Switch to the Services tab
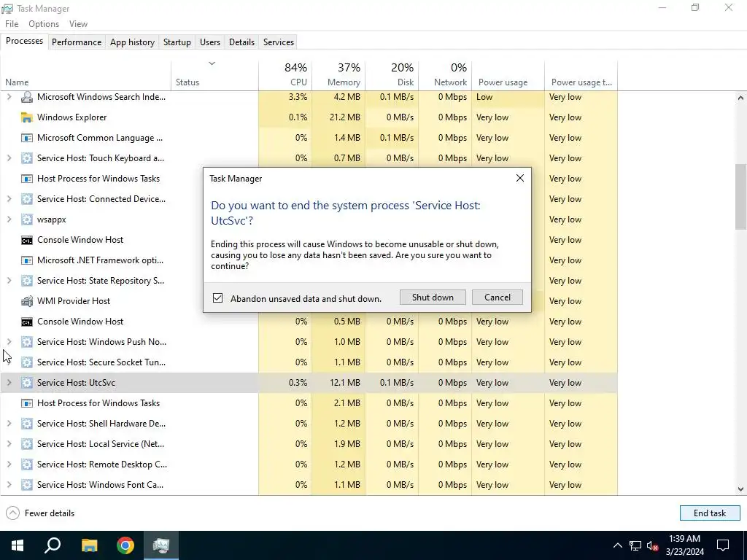The width and height of the screenshot is (747, 560). point(279,42)
